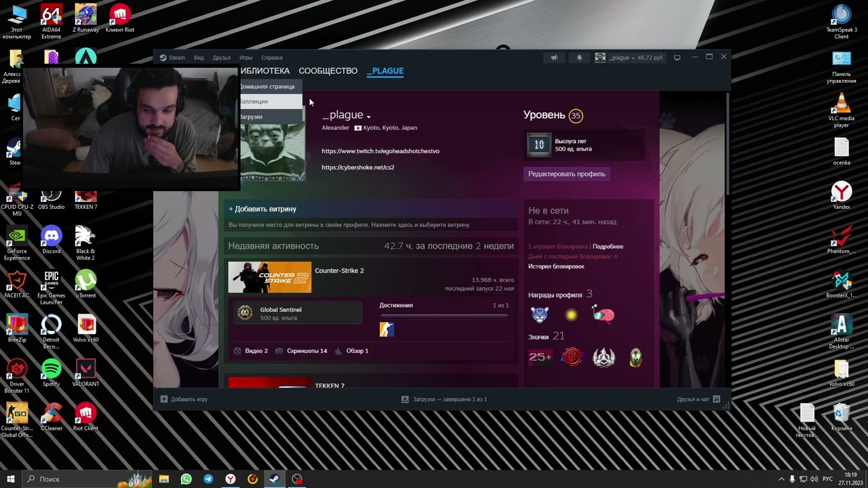This screenshot has height=488, width=868.
Task: Open WhatsApp from the taskbar
Action: click(186, 479)
